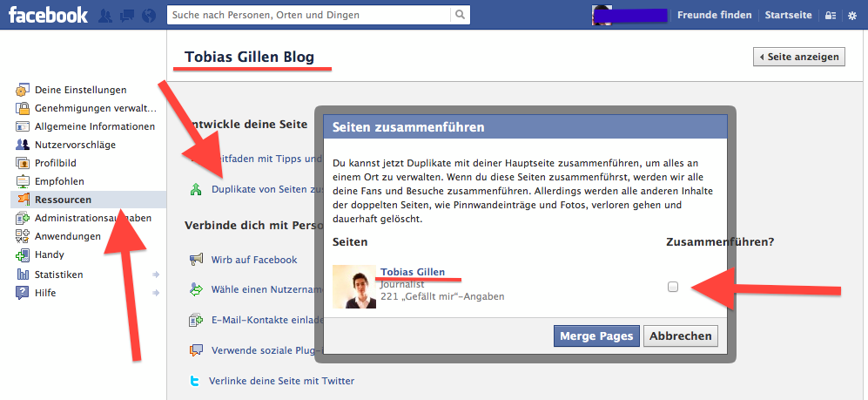This screenshot has width=868, height=400.
Task: Open the notifications globe icon
Action: point(149,16)
